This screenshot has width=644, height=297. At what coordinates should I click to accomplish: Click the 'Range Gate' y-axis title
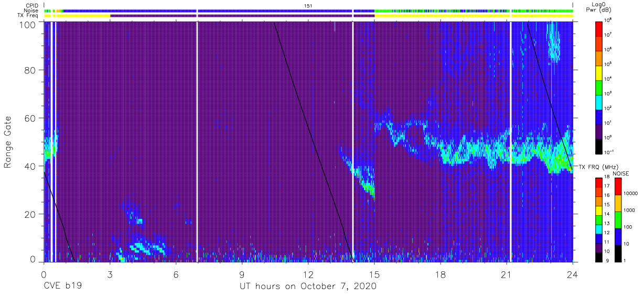[8, 142]
